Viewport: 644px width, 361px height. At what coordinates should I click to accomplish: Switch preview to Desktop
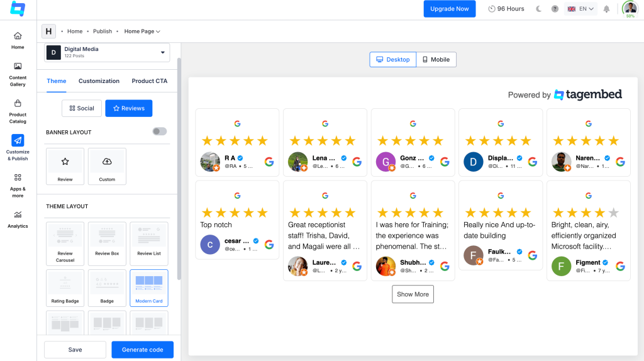click(393, 60)
